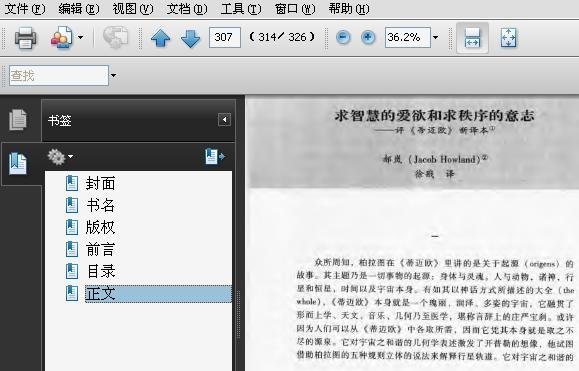Click the 书签 panel title
Viewport: 579px width, 371px height.
click(59, 120)
